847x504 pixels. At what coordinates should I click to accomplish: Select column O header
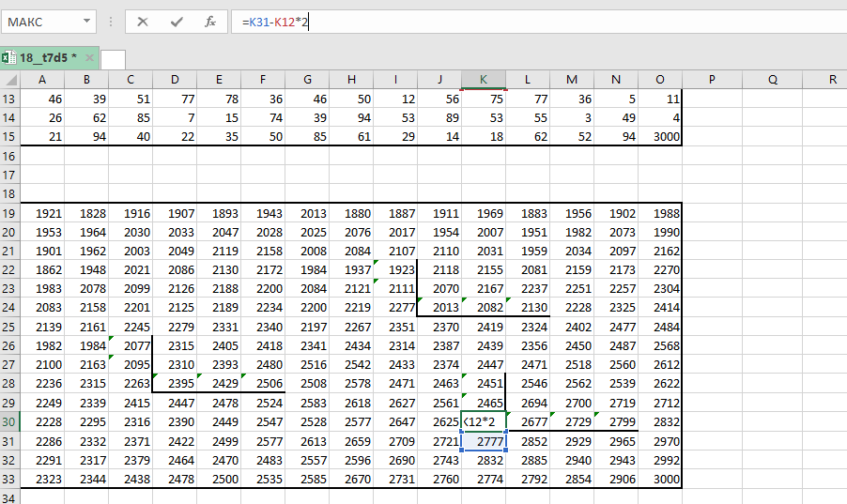tap(660, 80)
